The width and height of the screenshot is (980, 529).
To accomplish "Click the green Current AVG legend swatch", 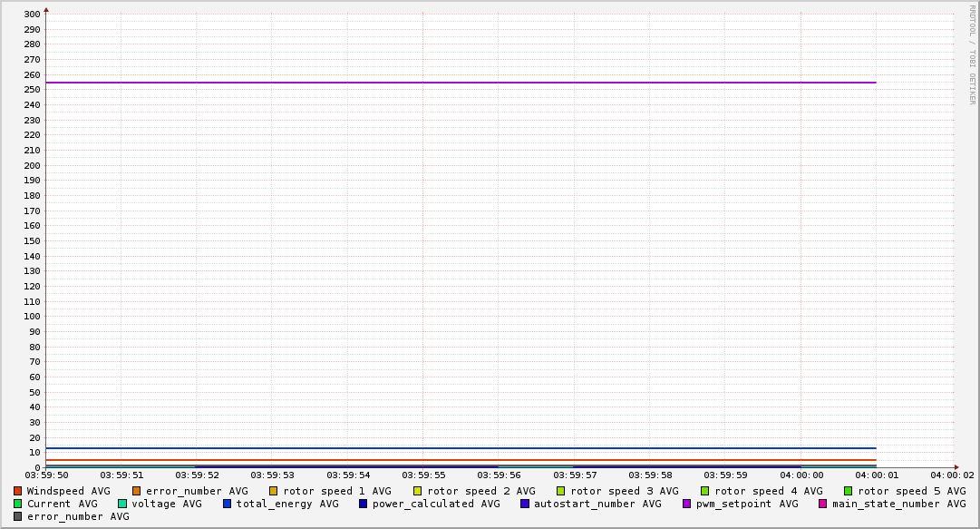I will pos(17,504).
